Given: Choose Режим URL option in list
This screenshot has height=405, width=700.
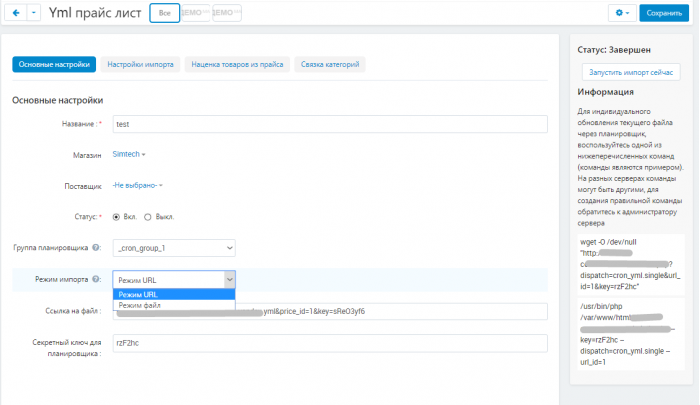Looking at the screenshot, I should tap(174, 295).
